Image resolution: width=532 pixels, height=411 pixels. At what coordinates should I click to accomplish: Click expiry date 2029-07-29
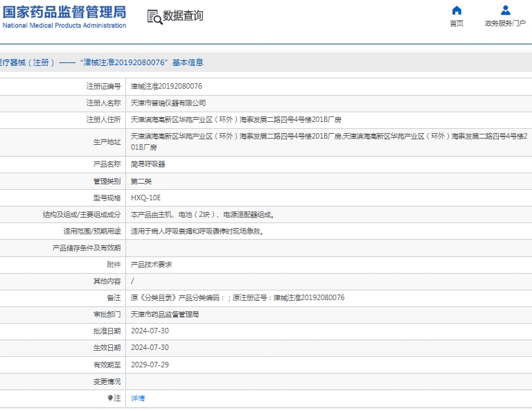click(x=150, y=365)
